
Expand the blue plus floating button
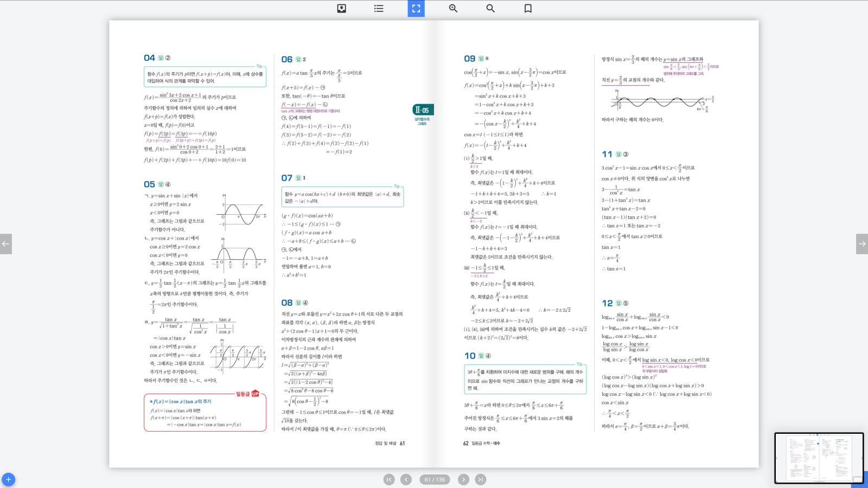8,480
